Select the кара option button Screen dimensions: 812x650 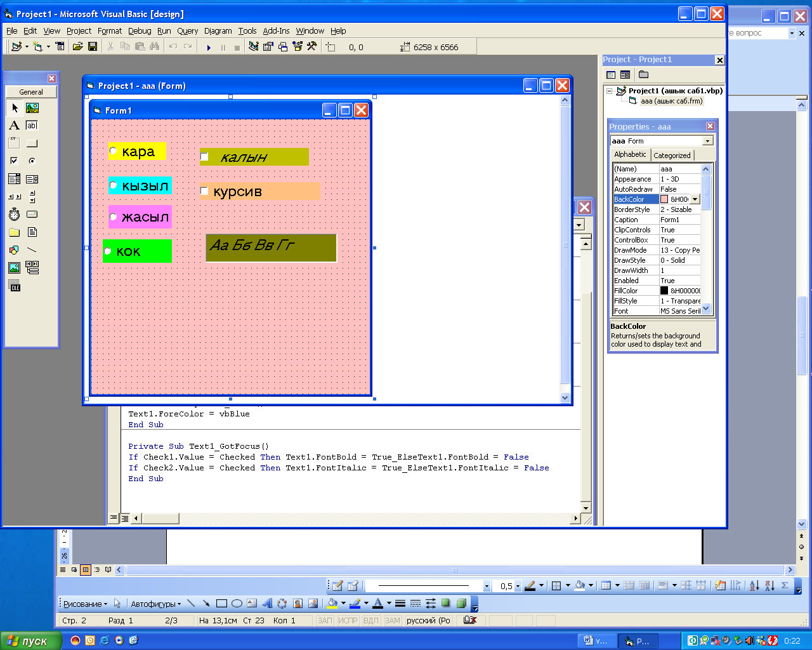tap(113, 151)
